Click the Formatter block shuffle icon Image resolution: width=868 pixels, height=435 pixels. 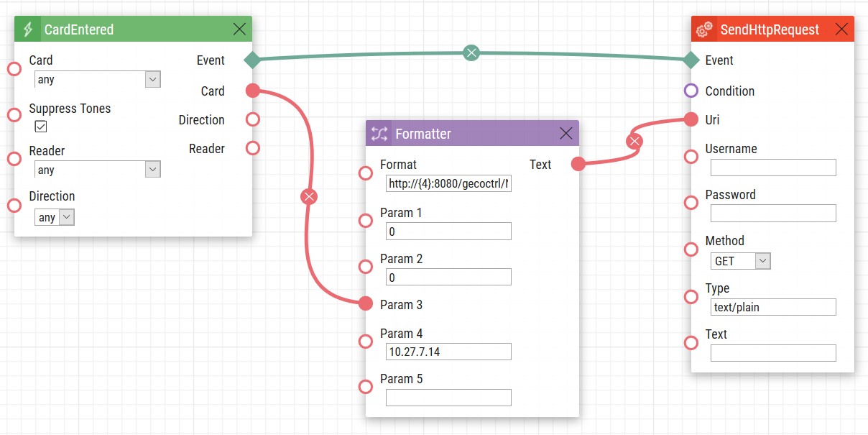point(379,133)
